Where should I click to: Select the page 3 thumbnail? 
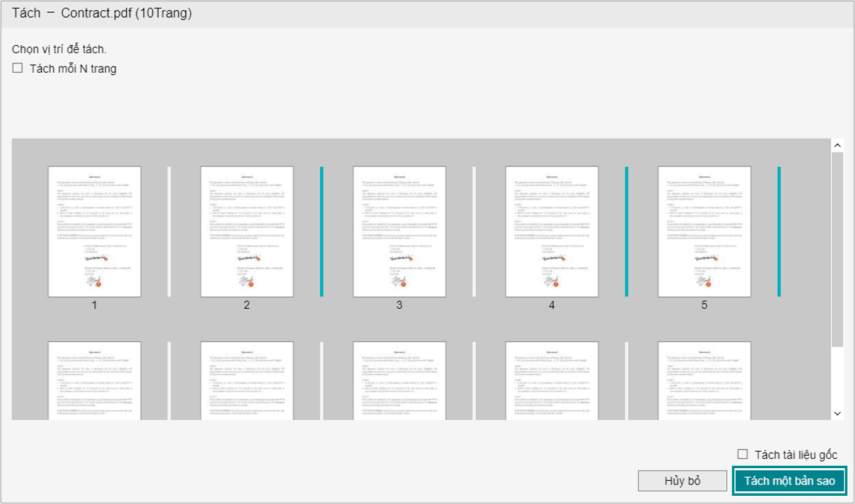coord(400,232)
